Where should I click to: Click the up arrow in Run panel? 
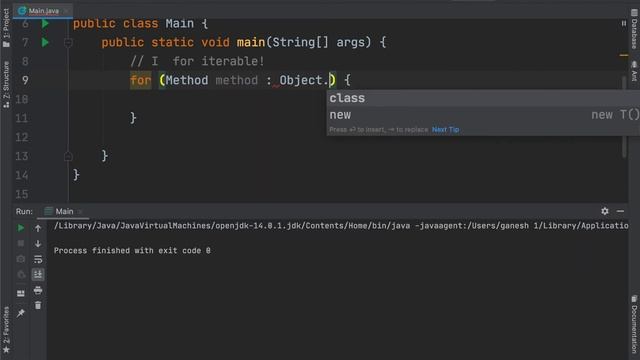click(38, 228)
